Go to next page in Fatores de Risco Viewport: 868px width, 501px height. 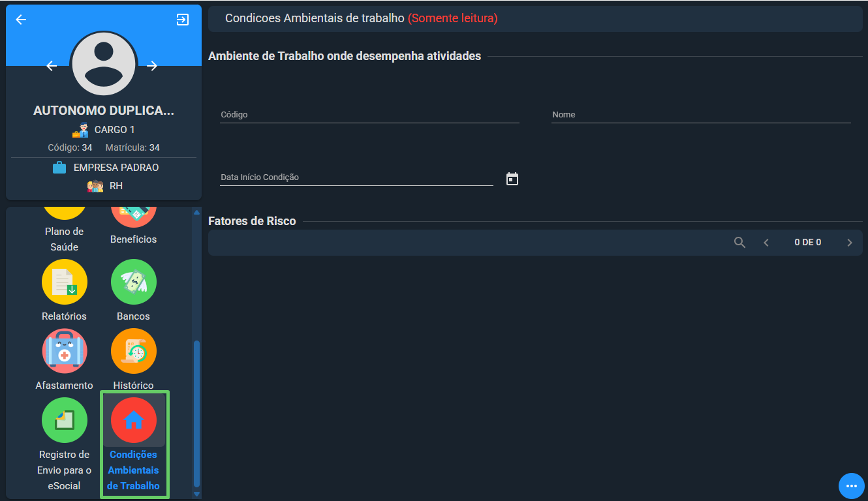coord(850,243)
